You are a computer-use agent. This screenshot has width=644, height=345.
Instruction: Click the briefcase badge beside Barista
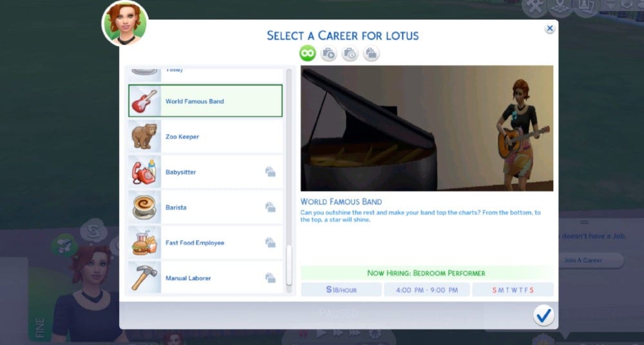[270, 207]
